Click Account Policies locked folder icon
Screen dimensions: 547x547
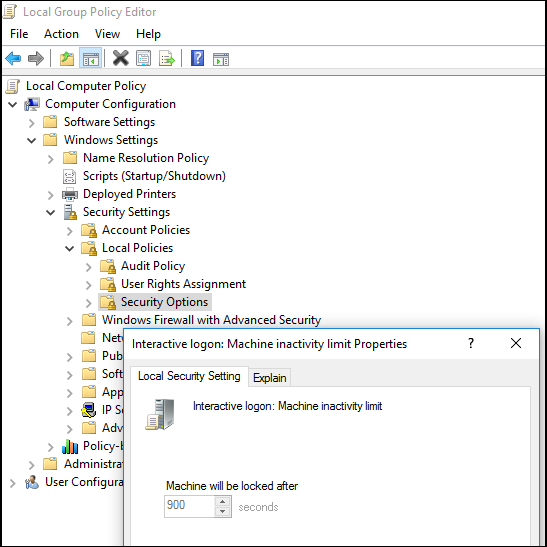[x=89, y=230]
